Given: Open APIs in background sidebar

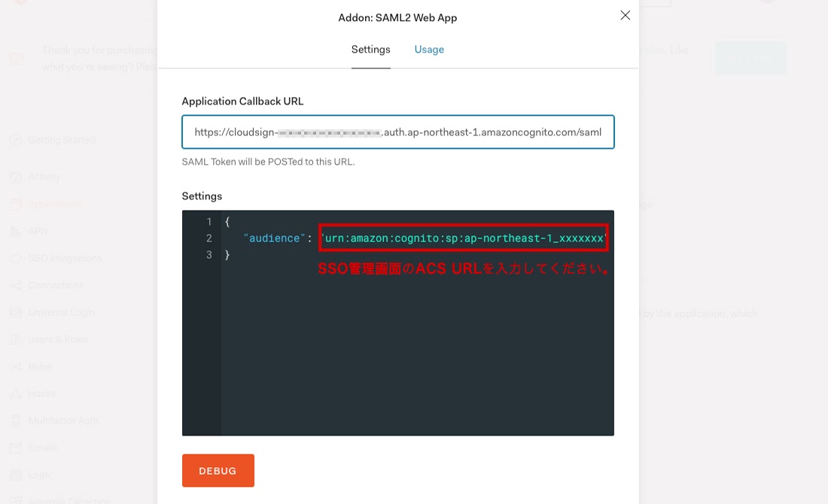Looking at the screenshot, I should pos(38,231).
